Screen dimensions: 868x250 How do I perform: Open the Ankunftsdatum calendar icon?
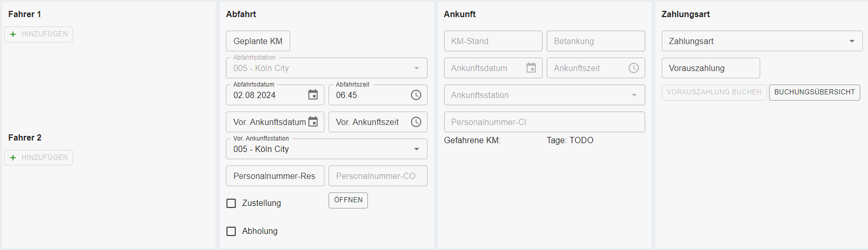tap(531, 68)
